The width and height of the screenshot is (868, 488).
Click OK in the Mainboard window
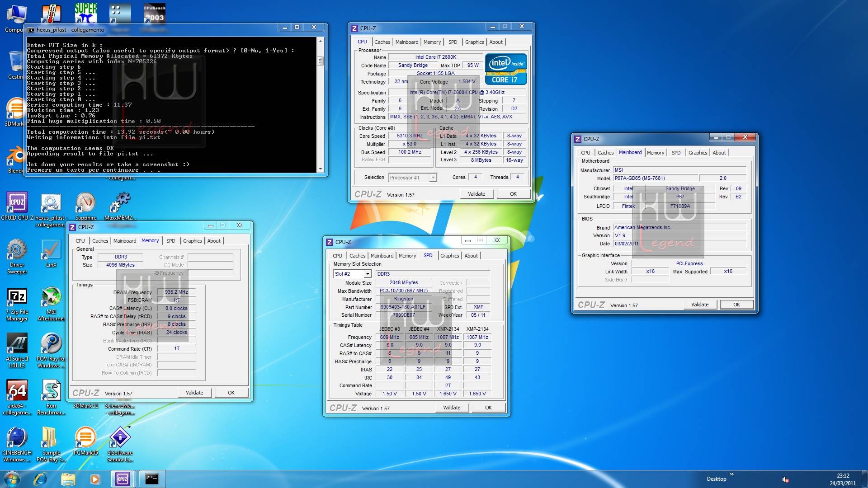tap(736, 305)
